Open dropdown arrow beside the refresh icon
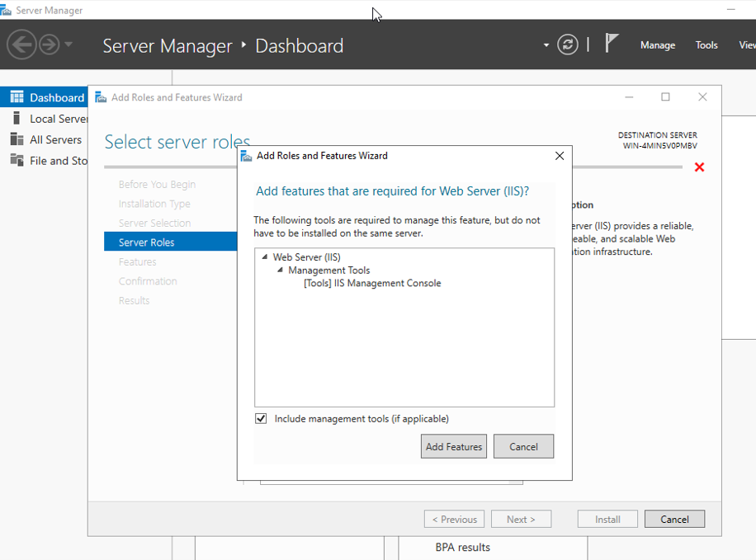 [546, 45]
